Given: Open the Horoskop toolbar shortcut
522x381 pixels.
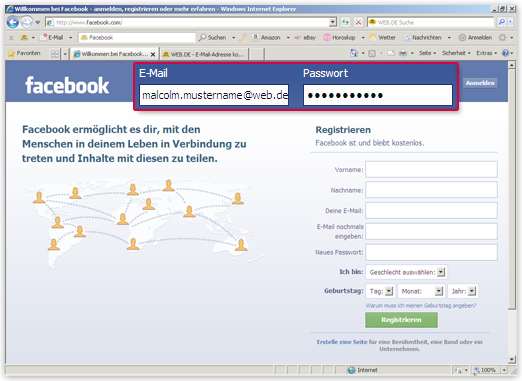Looking at the screenshot, I should tap(339, 37).
